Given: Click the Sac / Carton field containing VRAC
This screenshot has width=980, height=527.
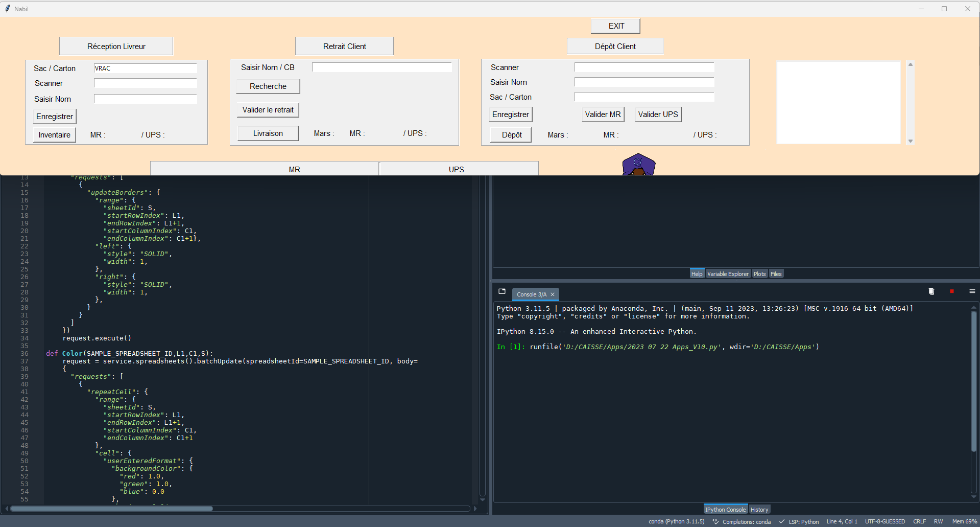Looking at the screenshot, I should tap(145, 68).
